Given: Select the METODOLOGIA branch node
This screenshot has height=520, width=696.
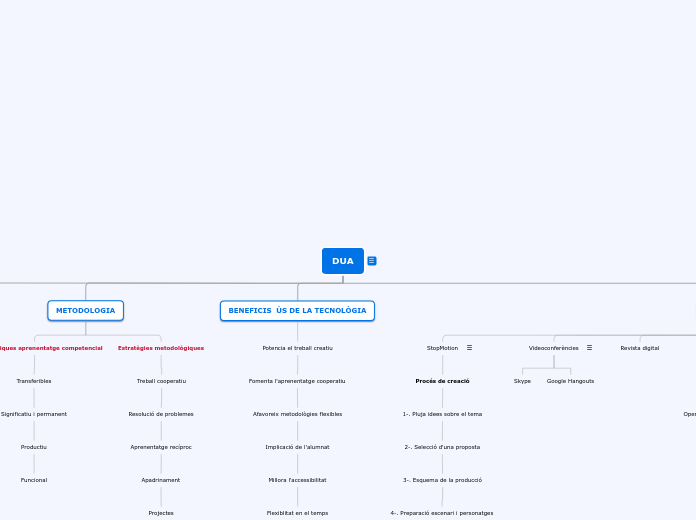Looking at the screenshot, I should 85,311.
